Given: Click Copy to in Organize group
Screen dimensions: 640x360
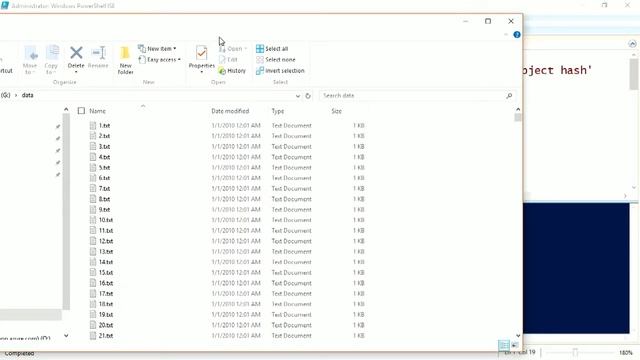Looking at the screenshot, I should click(x=51, y=60).
